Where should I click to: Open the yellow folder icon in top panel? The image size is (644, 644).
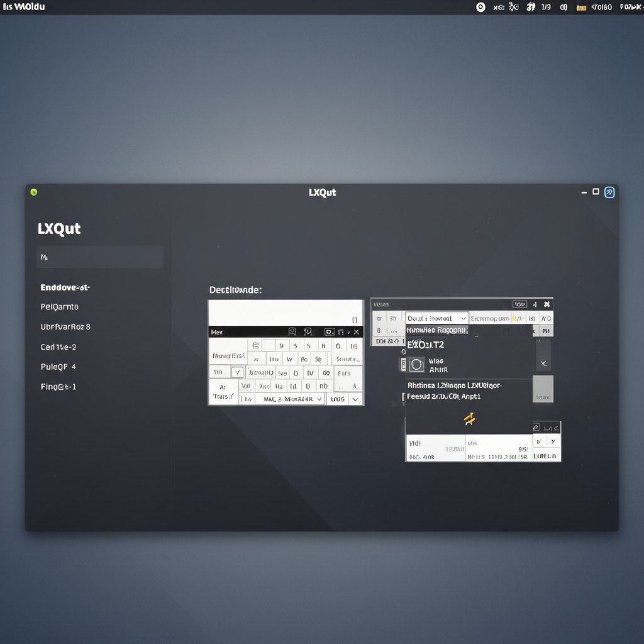(581, 8)
